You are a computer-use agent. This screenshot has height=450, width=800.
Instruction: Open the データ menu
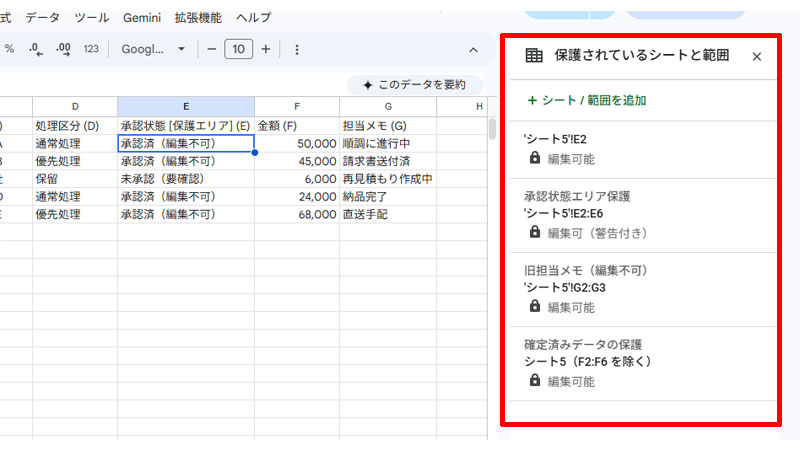(42, 18)
